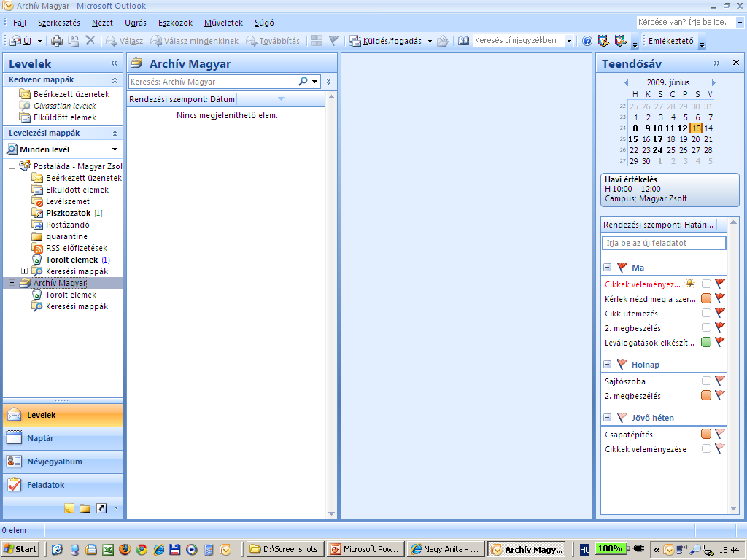Collapse the Kedvenc mappák section
The image size is (747, 560).
(x=115, y=80)
